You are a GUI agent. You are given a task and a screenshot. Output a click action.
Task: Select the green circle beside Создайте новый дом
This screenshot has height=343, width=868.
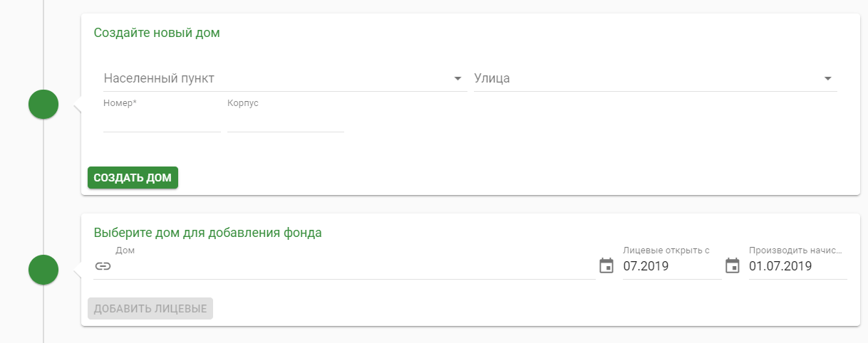tap(43, 105)
